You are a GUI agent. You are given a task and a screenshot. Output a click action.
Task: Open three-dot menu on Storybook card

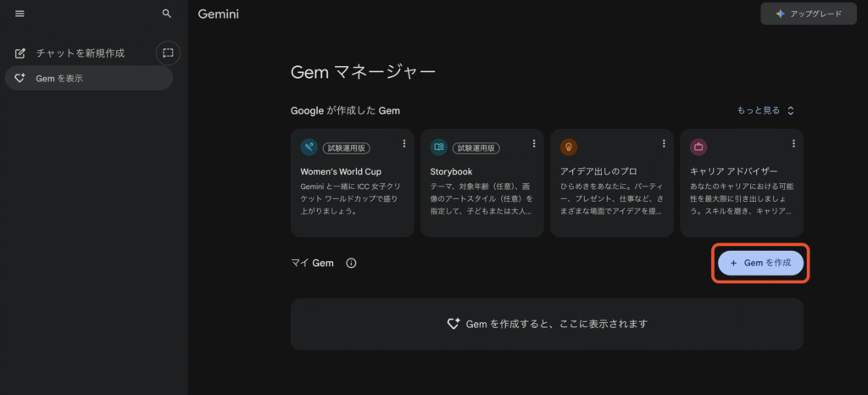coord(534,143)
